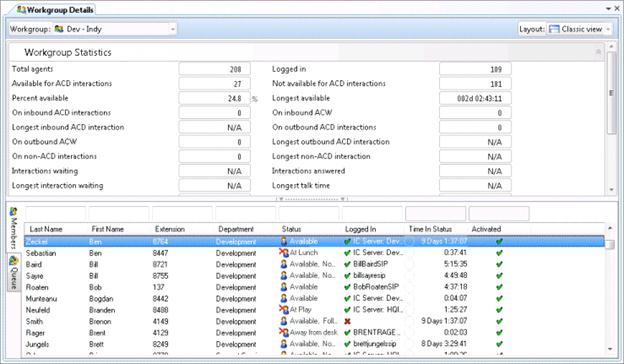Click the At Lunch status icon for Sebastian
Viewport: 624px width, 364px height.
click(284, 253)
